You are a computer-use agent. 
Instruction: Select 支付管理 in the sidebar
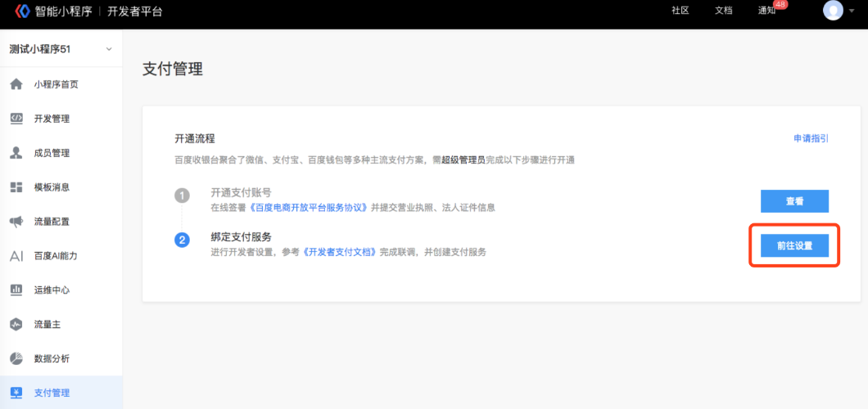61,393
